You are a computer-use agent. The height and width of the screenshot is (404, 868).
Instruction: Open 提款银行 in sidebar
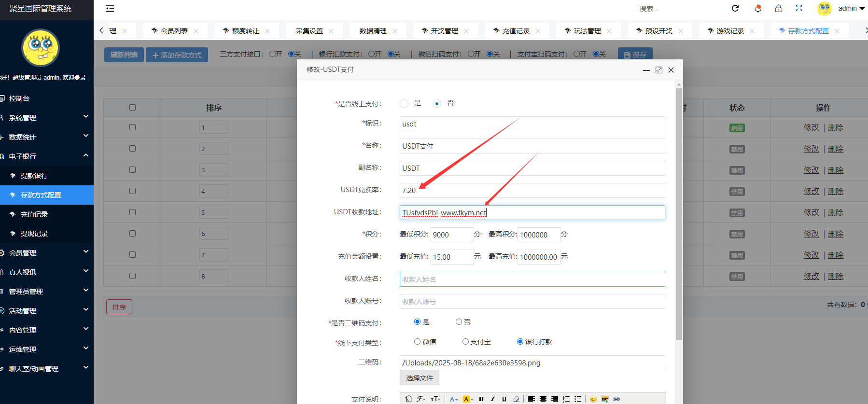point(47,175)
